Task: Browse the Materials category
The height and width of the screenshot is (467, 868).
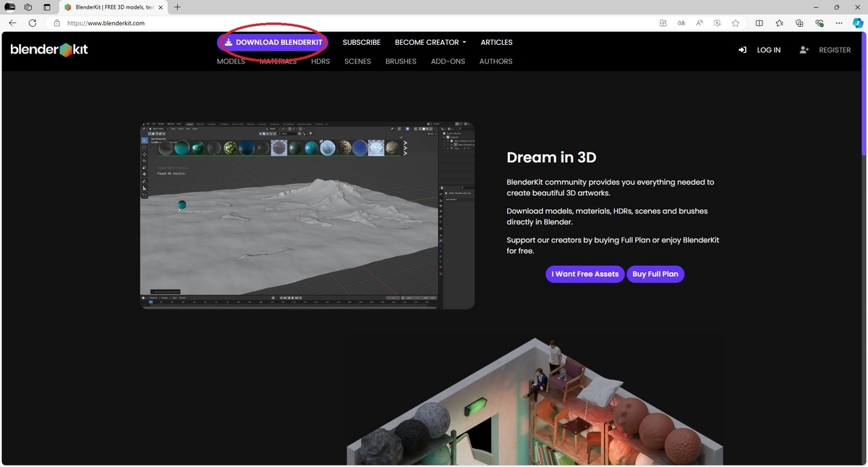Action: 278,62
